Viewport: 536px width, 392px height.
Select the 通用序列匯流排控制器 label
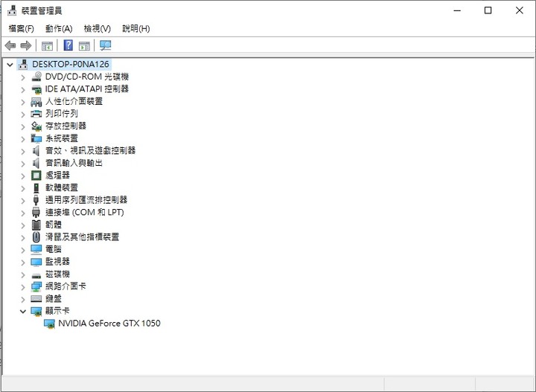coord(86,200)
